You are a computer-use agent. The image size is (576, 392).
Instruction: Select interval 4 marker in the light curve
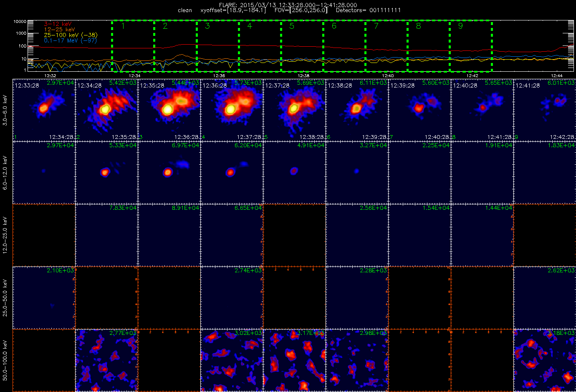coord(250,26)
